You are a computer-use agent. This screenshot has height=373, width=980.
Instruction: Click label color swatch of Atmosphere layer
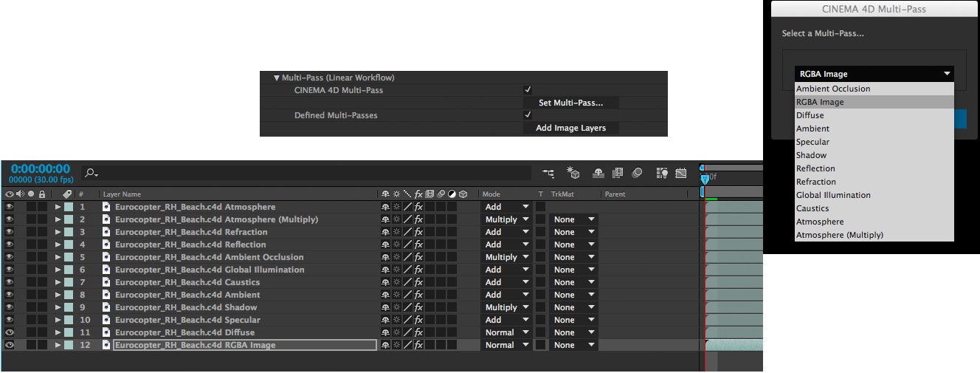pos(69,207)
